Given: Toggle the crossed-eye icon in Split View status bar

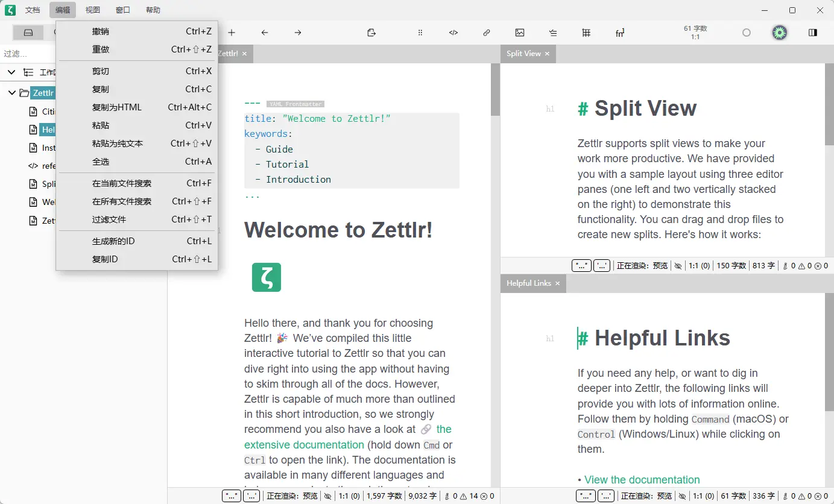Looking at the screenshot, I should tap(678, 265).
